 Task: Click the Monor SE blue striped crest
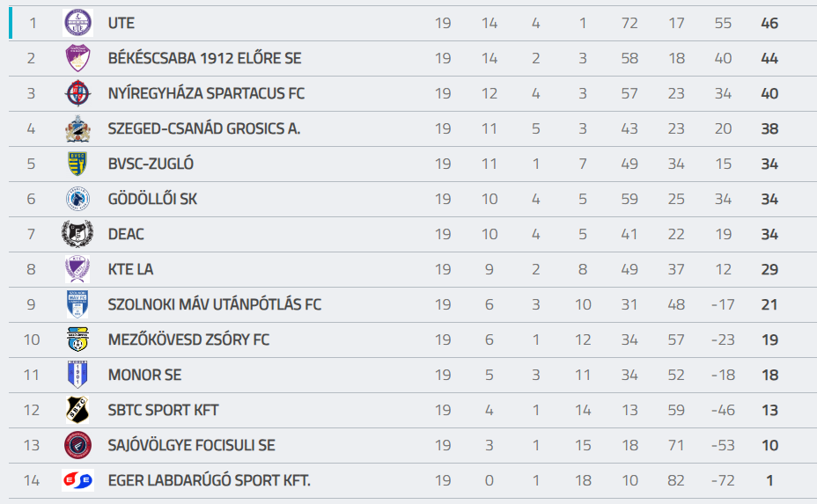pos(77,375)
